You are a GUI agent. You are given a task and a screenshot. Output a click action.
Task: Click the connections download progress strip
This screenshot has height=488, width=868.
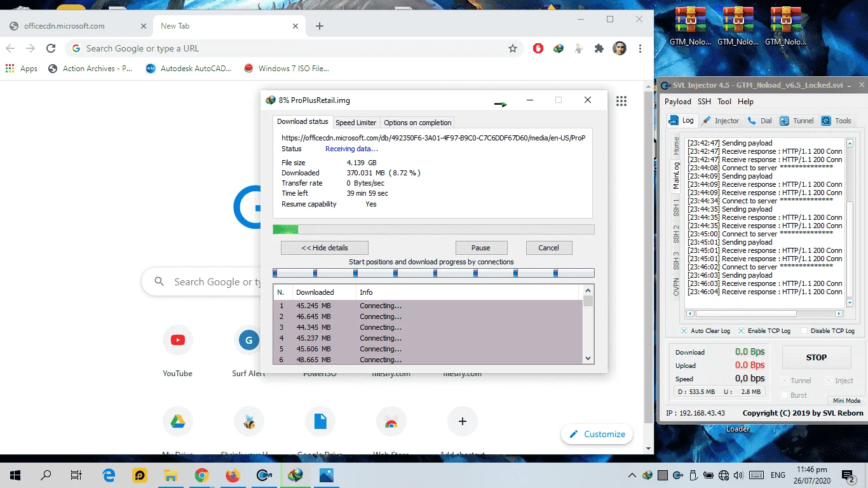433,273
